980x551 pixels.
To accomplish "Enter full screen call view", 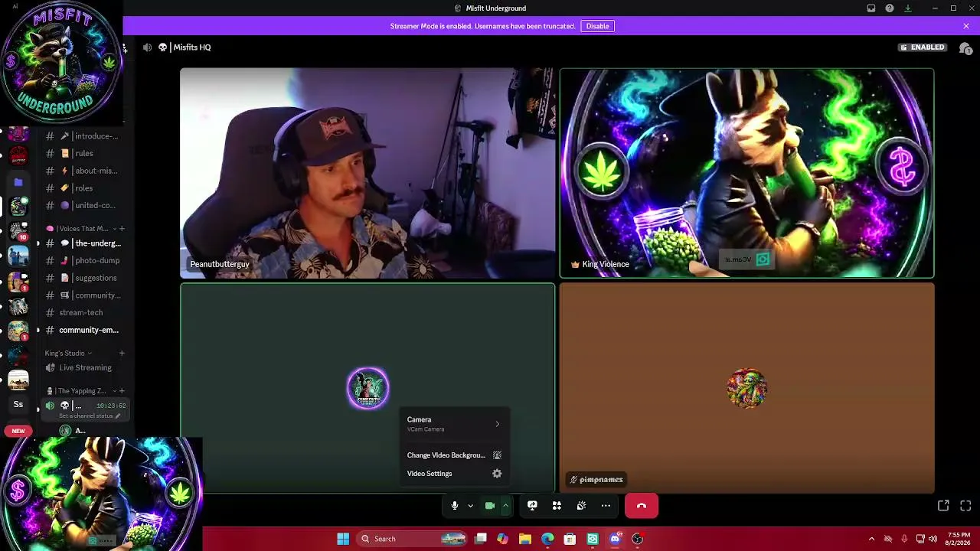I will click(965, 506).
